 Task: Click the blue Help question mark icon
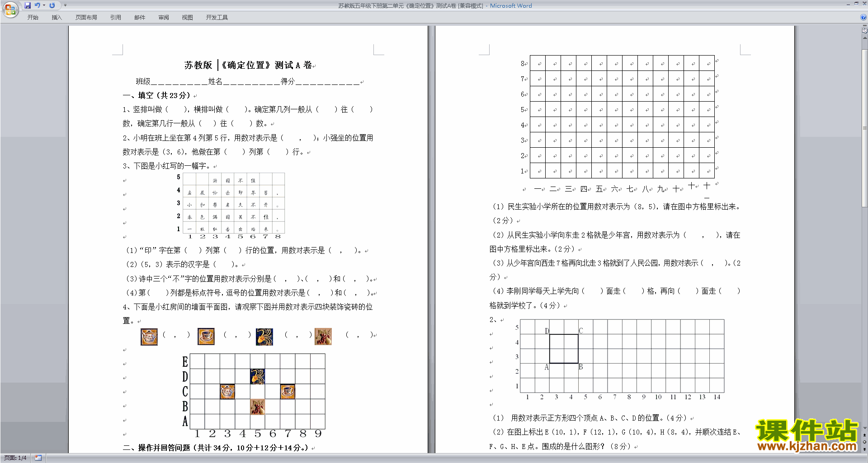point(863,17)
